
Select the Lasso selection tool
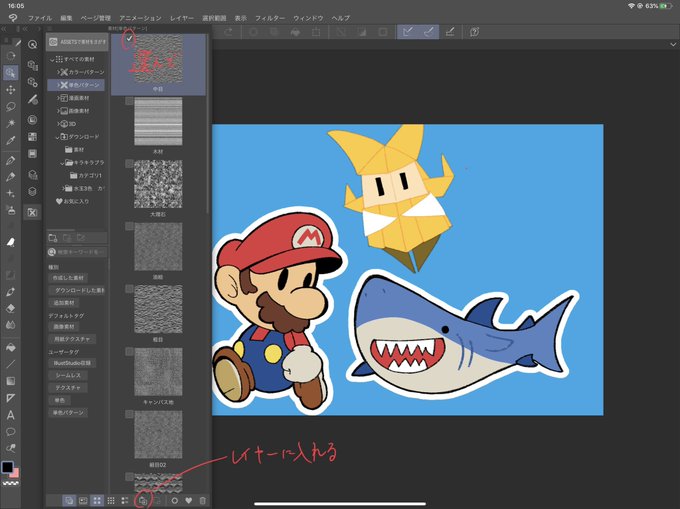click(x=11, y=107)
